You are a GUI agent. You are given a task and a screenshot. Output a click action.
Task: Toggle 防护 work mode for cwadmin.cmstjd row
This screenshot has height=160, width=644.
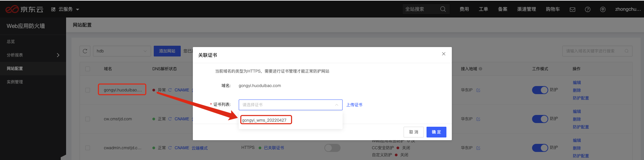[540, 148]
